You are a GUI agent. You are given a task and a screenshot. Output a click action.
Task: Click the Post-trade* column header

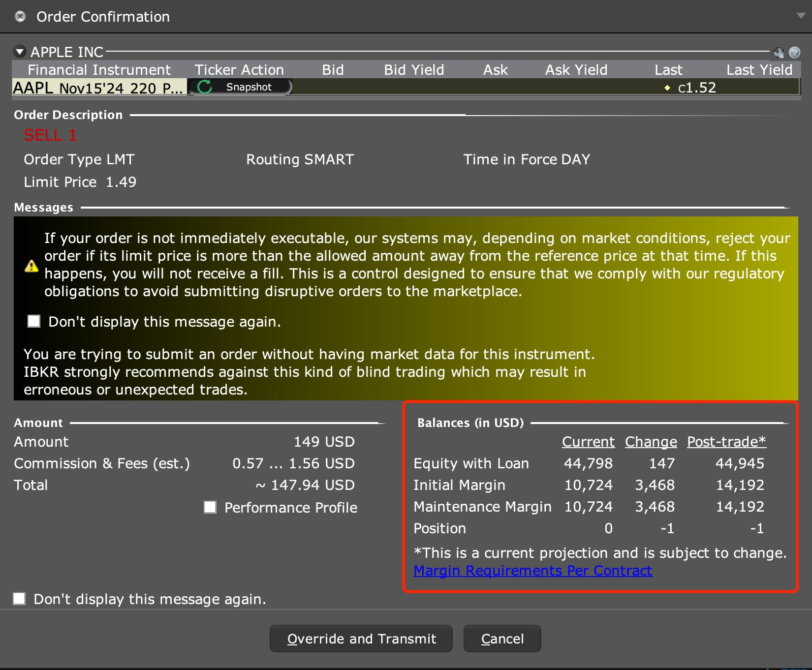(726, 442)
